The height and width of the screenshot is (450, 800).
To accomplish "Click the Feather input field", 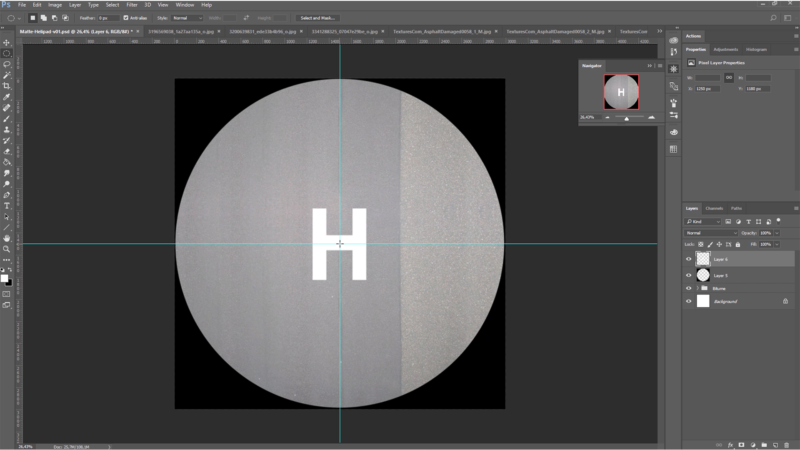I will [x=108, y=18].
